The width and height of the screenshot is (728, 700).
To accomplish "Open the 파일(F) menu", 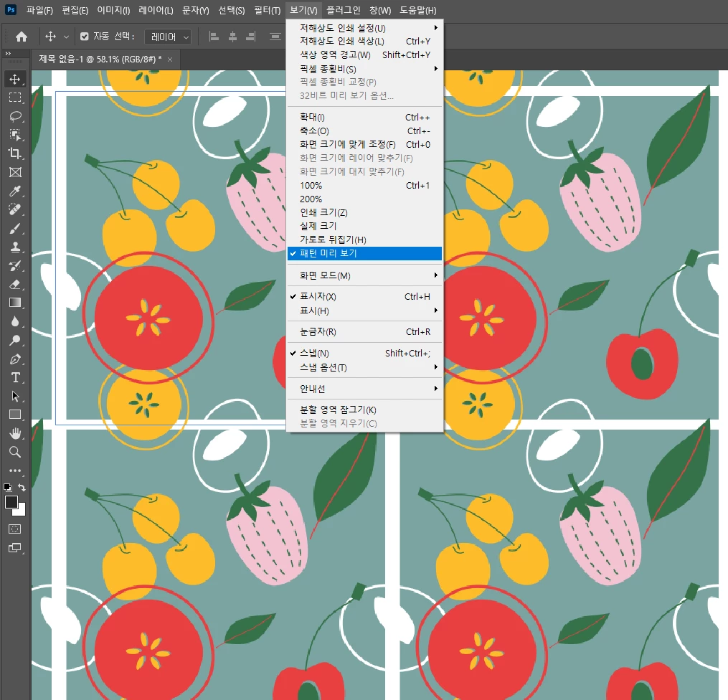I will point(40,10).
